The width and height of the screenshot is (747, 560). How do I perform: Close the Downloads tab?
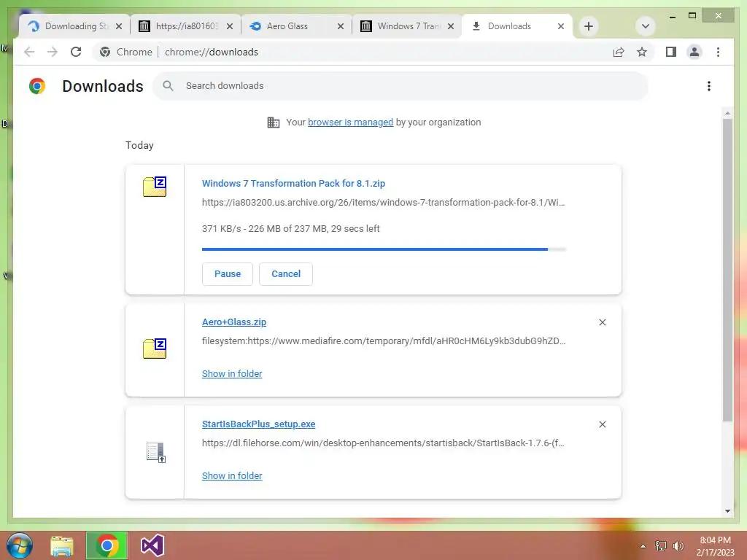(x=561, y=26)
